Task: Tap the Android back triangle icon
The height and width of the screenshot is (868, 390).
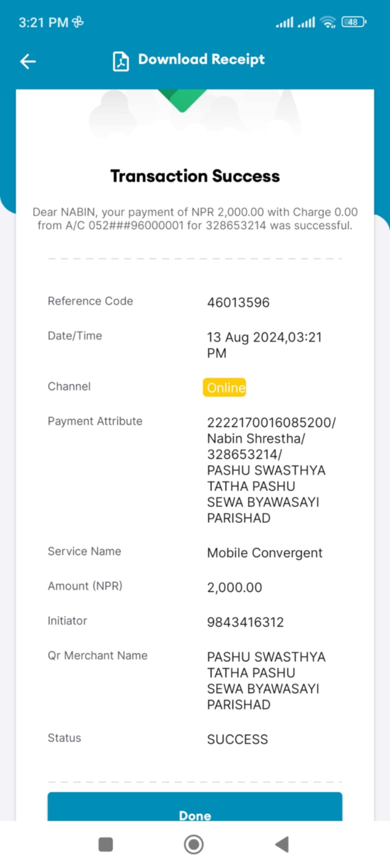Action: click(282, 844)
